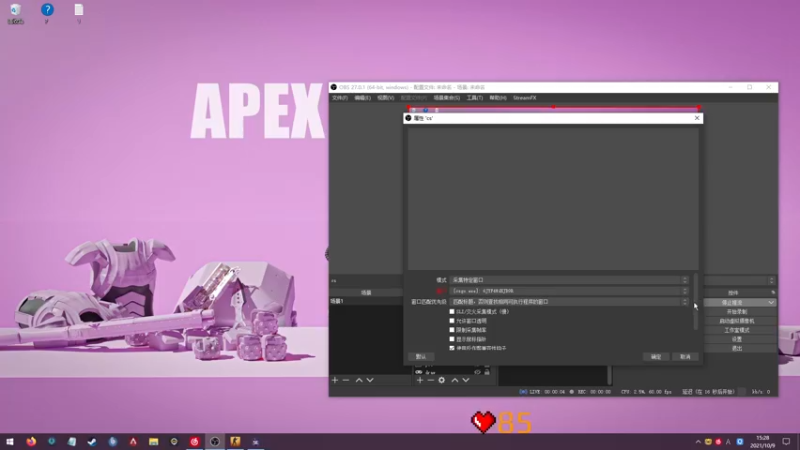Click the input method A tray indicator
The height and width of the screenshot is (450, 800).
[728, 442]
